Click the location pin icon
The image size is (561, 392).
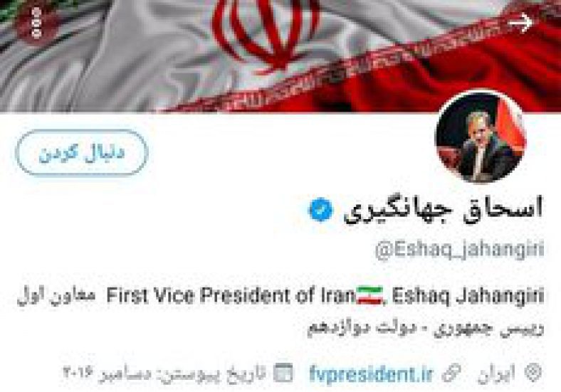tap(533, 374)
